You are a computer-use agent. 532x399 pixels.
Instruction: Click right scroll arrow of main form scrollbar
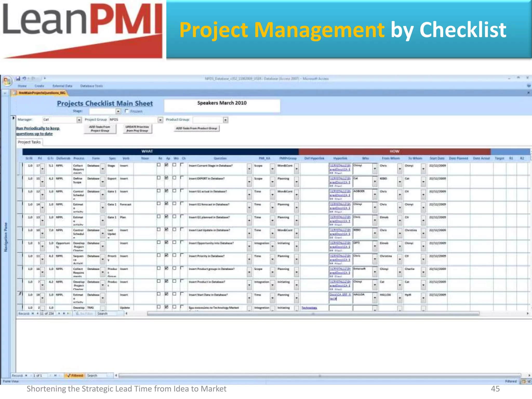click(x=529, y=375)
